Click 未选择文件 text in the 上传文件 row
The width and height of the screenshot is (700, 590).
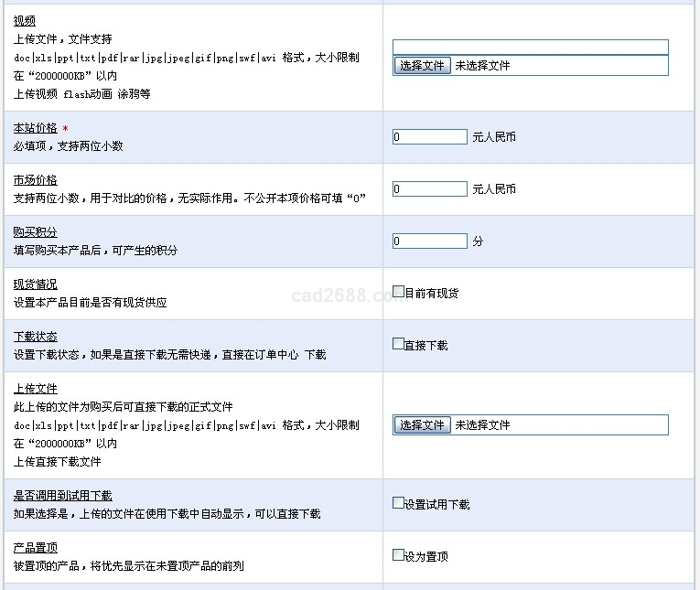pos(482,425)
